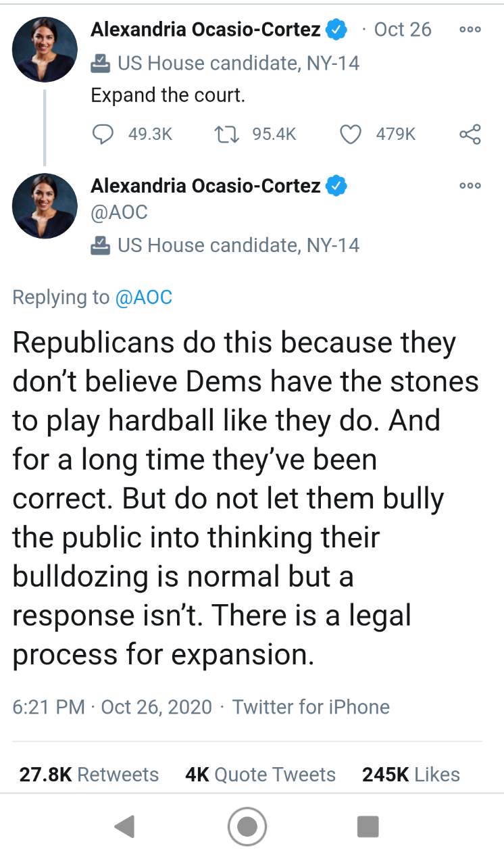Image resolution: width=504 pixels, height=861 pixels.
Task: Like the "Expand the court." tweet
Action: 350,134
